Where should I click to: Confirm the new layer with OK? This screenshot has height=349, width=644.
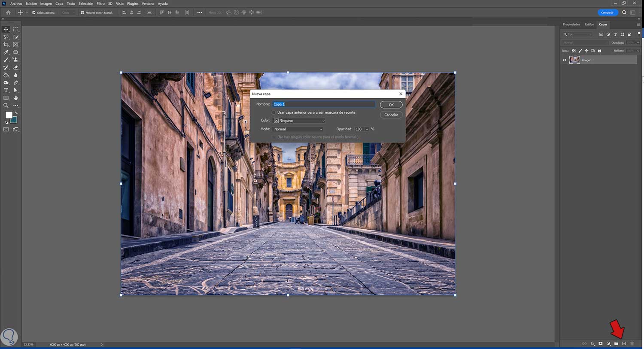pyautogui.click(x=391, y=105)
